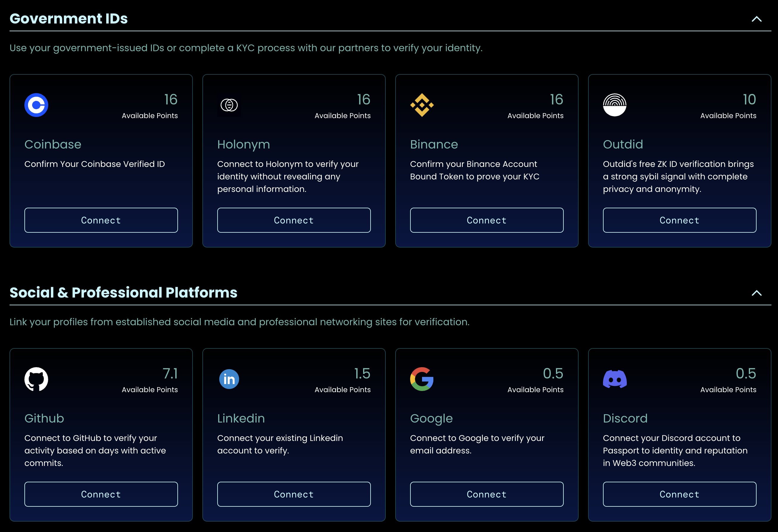Connect the Linkedin stamp
This screenshot has height=532, width=778.
[x=294, y=494]
